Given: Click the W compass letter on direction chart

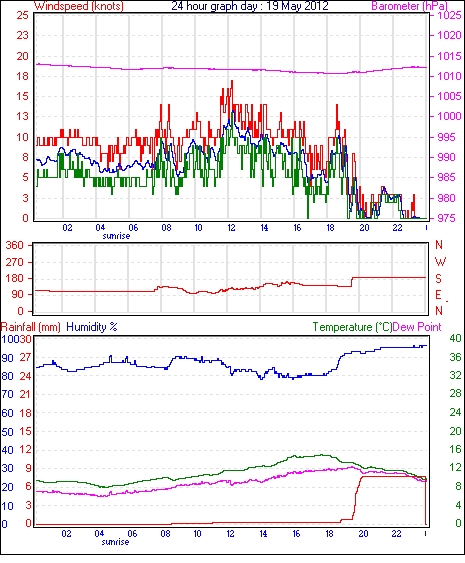Looking at the screenshot, I should tap(440, 261).
